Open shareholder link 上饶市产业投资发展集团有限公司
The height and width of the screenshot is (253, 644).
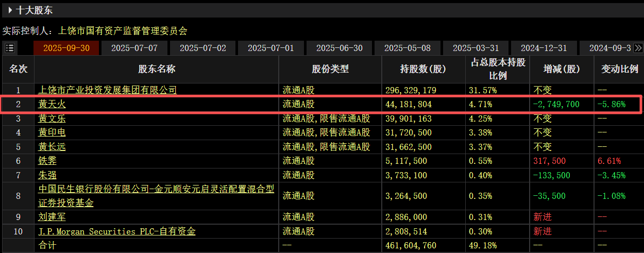tap(108, 90)
